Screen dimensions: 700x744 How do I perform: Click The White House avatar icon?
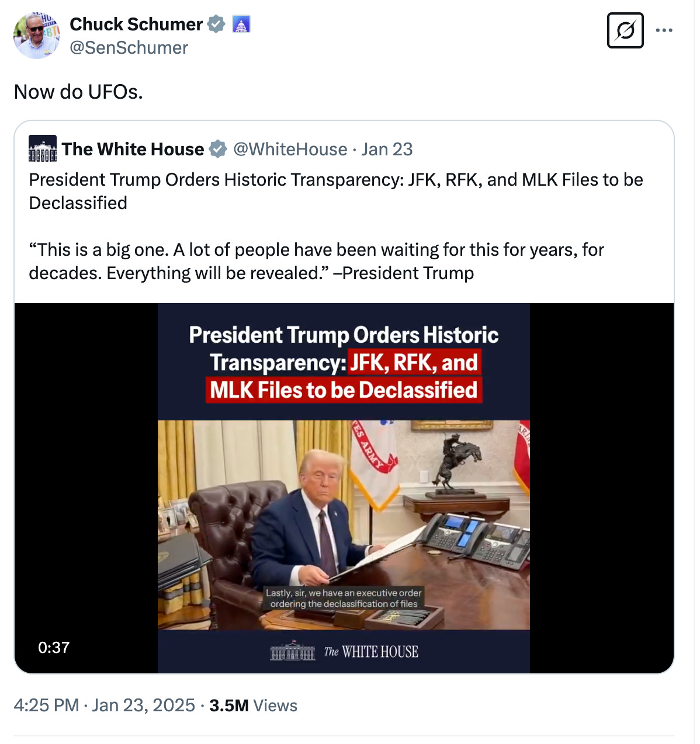[x=43, y=149]
